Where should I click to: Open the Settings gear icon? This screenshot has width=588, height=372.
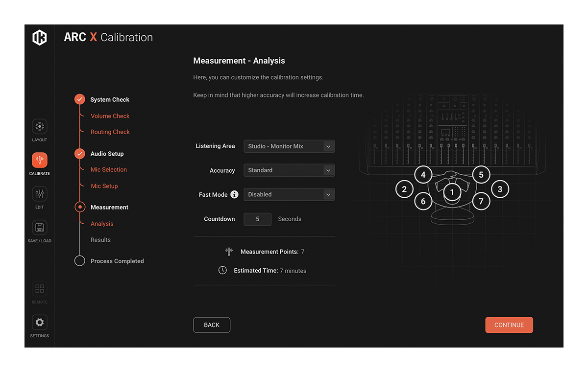40,323
